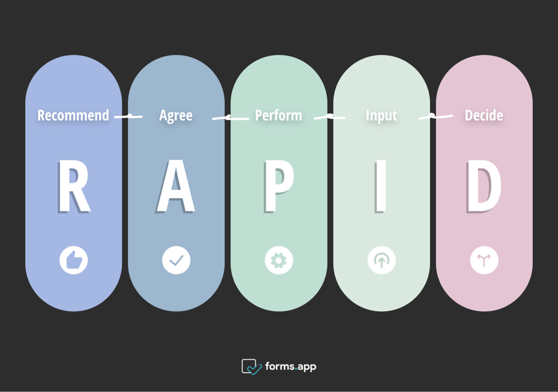Select the Input label
Viewport: 558px width, 392px height.
[x=382, y=115]
